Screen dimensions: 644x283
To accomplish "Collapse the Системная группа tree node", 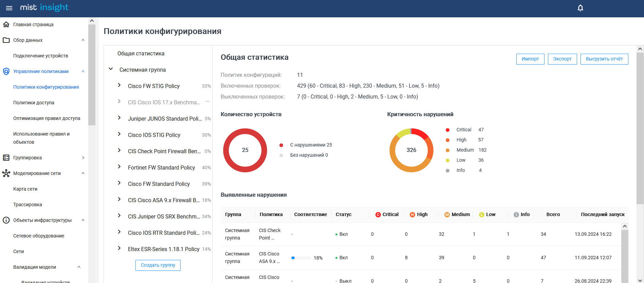I will tap(111, 69).
